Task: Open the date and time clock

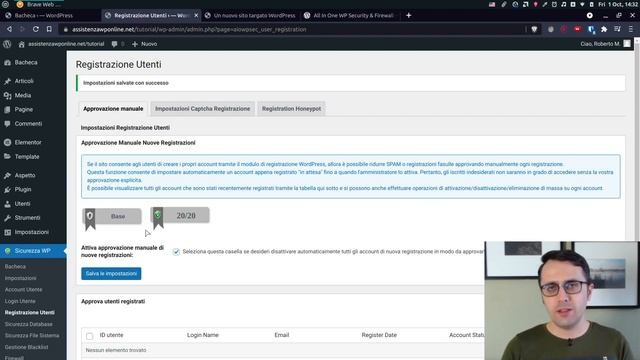Action: (618, 4)
